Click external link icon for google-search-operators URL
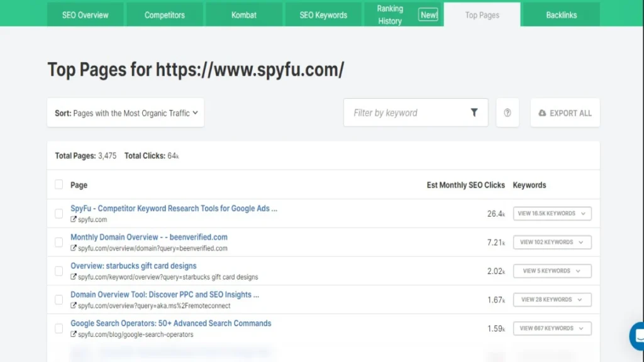 74,334
